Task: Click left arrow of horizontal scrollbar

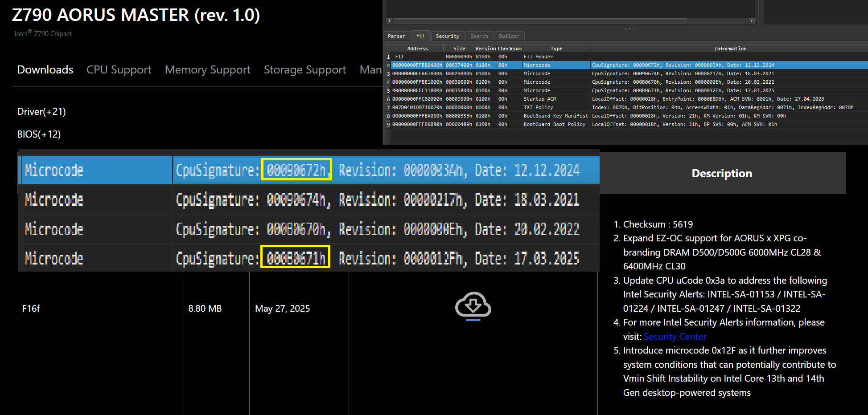Action: tap(389, 21)
